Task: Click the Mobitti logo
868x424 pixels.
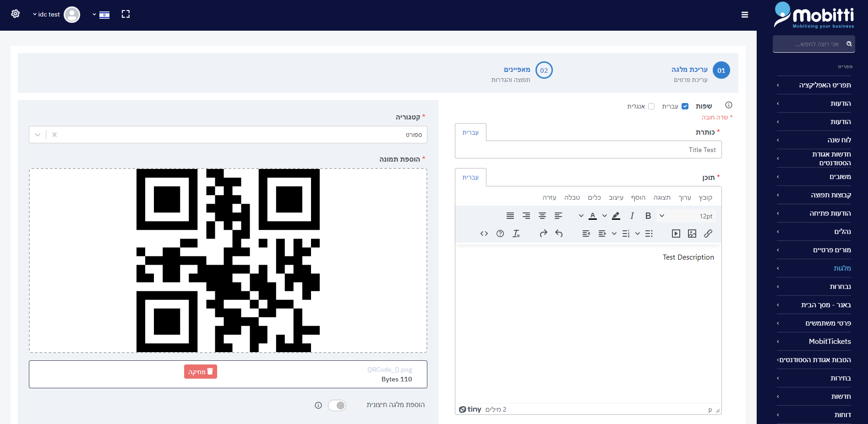Action: [814, 15]
